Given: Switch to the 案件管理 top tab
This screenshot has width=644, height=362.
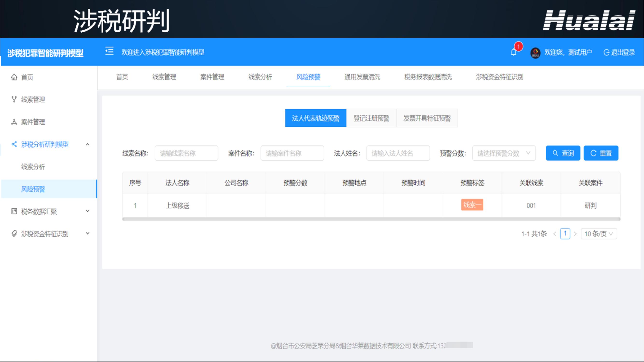Looking at the screenshot, I should 212,77.
